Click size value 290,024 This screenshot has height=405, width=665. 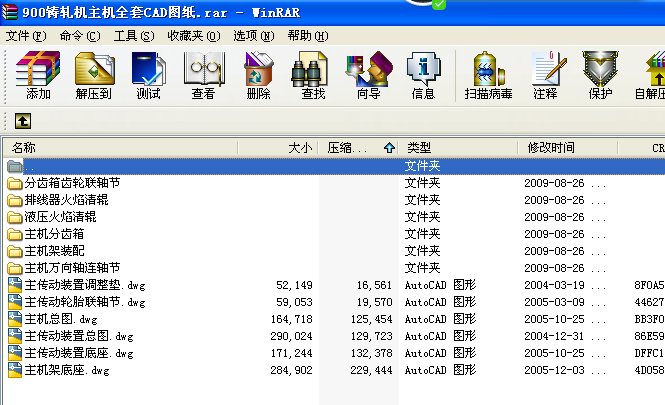291,336
